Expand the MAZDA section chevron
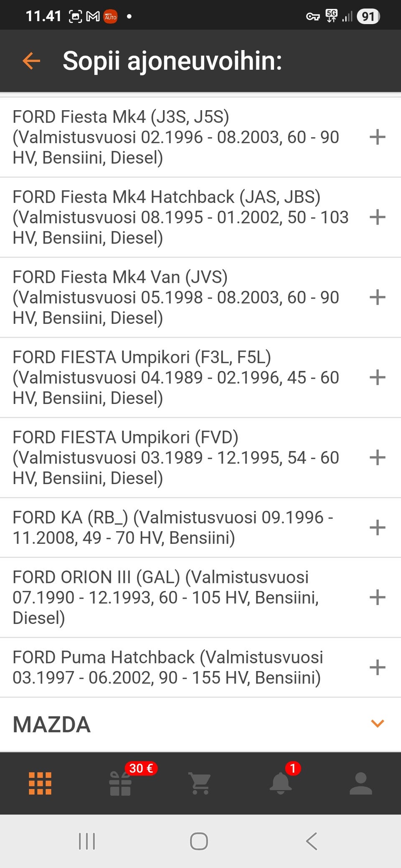Image resolution: width=401 pixels, height=868 pixels. (x=377, y=724)
